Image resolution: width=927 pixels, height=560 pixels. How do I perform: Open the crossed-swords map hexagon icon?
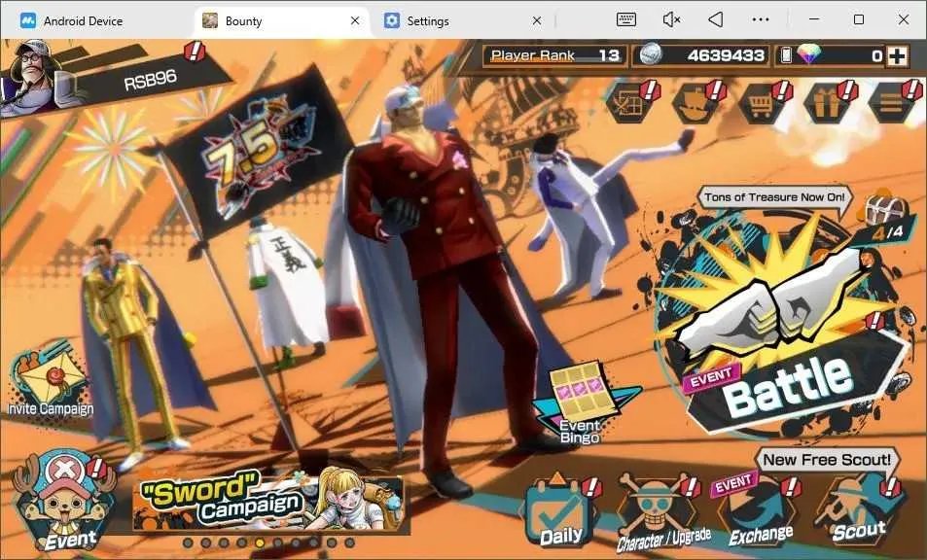coord(631,103)
